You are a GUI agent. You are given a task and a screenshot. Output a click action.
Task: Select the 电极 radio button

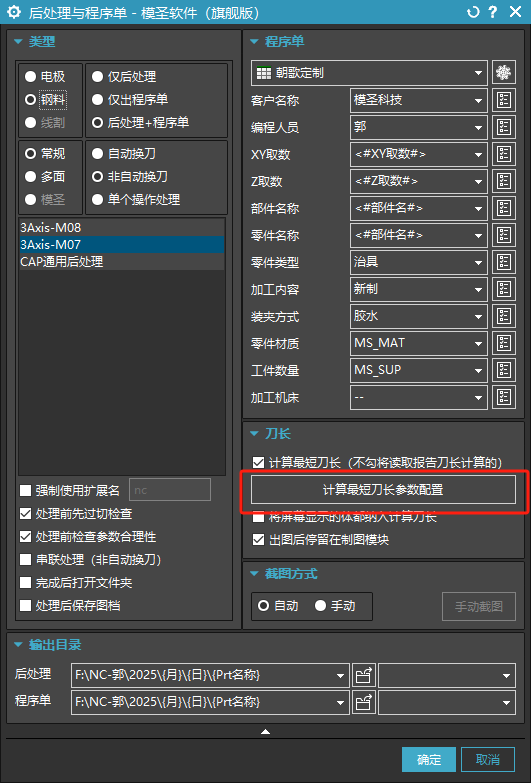pos(30,76)
